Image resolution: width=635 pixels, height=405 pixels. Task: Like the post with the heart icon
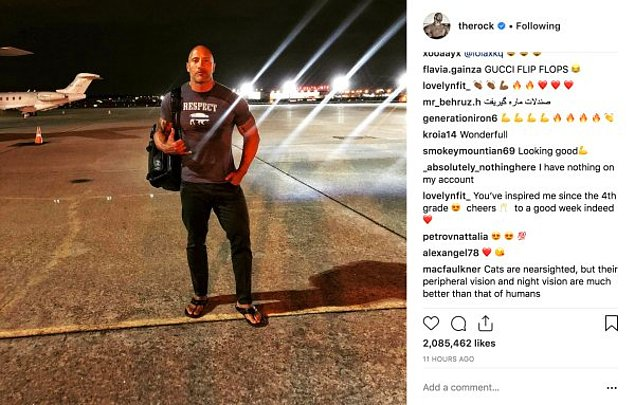(x=431, y=323)
